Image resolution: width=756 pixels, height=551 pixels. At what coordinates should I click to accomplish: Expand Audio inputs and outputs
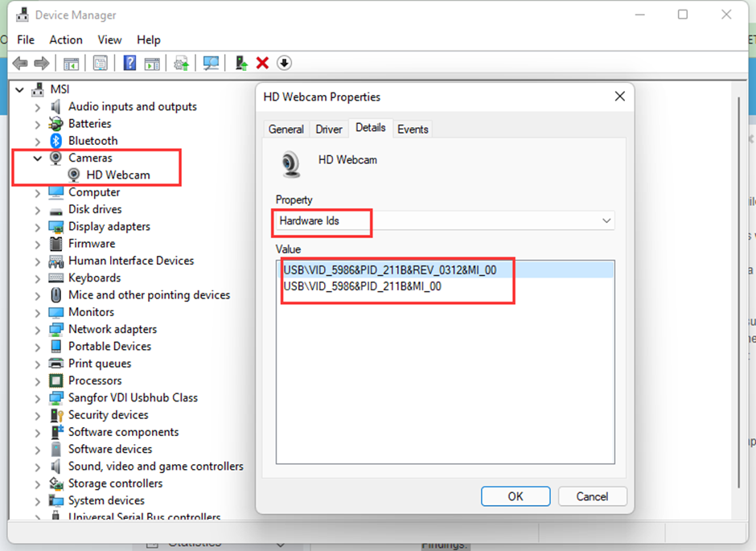(38, 107)
